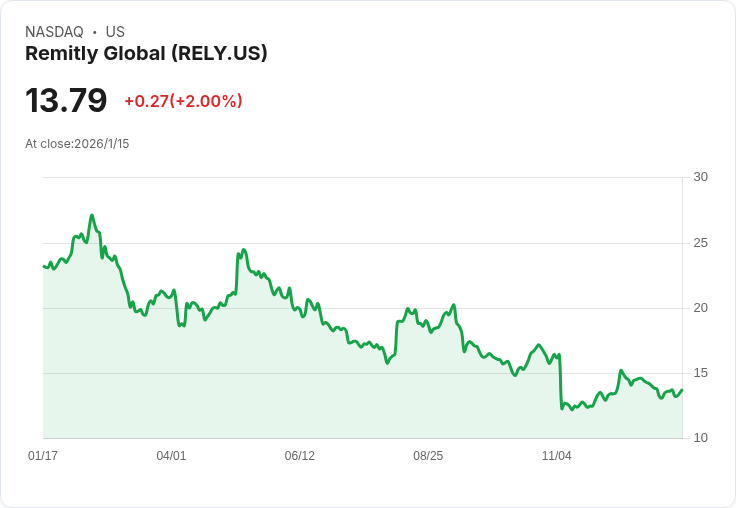Click the highest peak of the price line
The image size is (736, 508).
[x=92, y=215]
